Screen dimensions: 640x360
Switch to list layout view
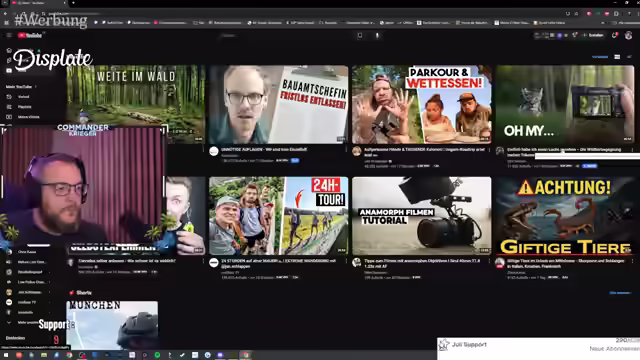(x=629, y=57)
